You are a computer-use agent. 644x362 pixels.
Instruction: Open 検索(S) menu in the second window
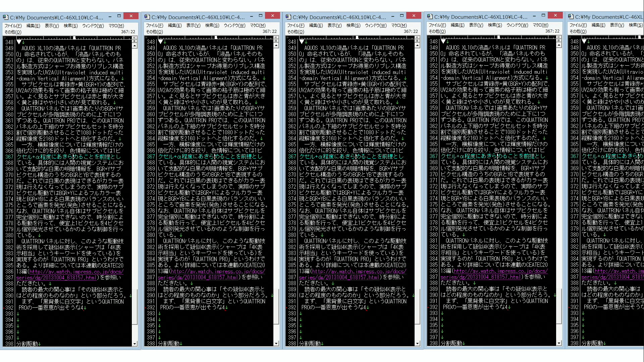point(212,25)
